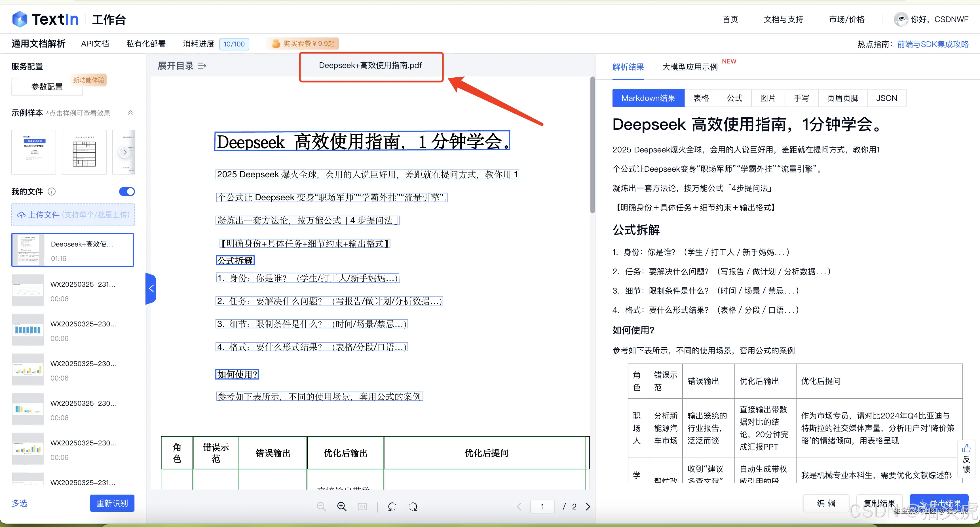Rotate the page counterclockwise
The width and height of the screenshot is (980, 527).
[392, 507]
